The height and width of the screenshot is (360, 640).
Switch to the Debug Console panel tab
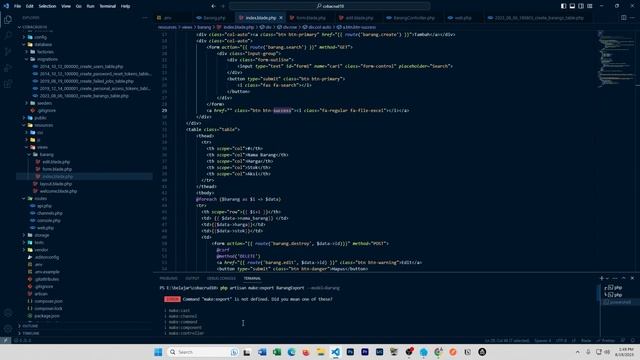point(221,278)
